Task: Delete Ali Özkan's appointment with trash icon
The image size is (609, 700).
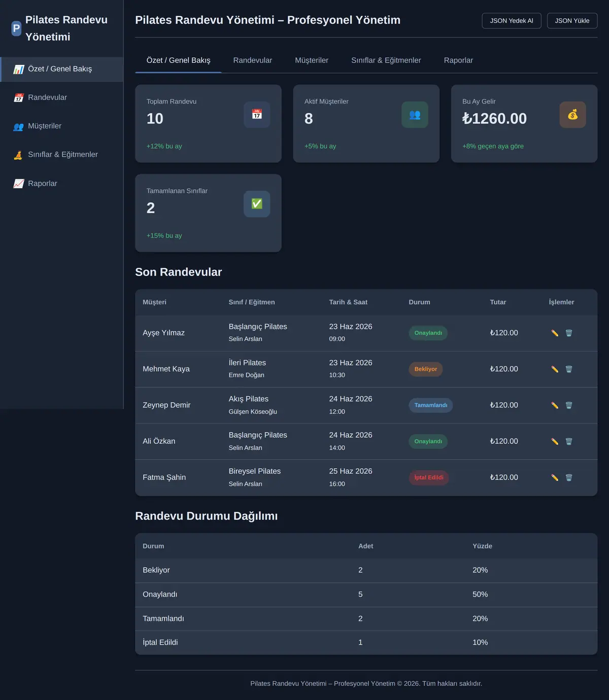Action: tap(569, 441)
